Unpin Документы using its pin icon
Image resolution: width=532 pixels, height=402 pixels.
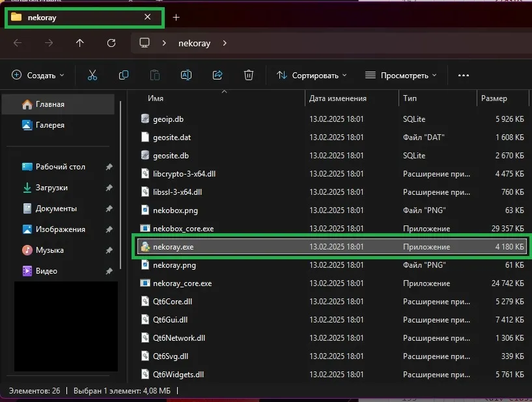tap(109, 208)
